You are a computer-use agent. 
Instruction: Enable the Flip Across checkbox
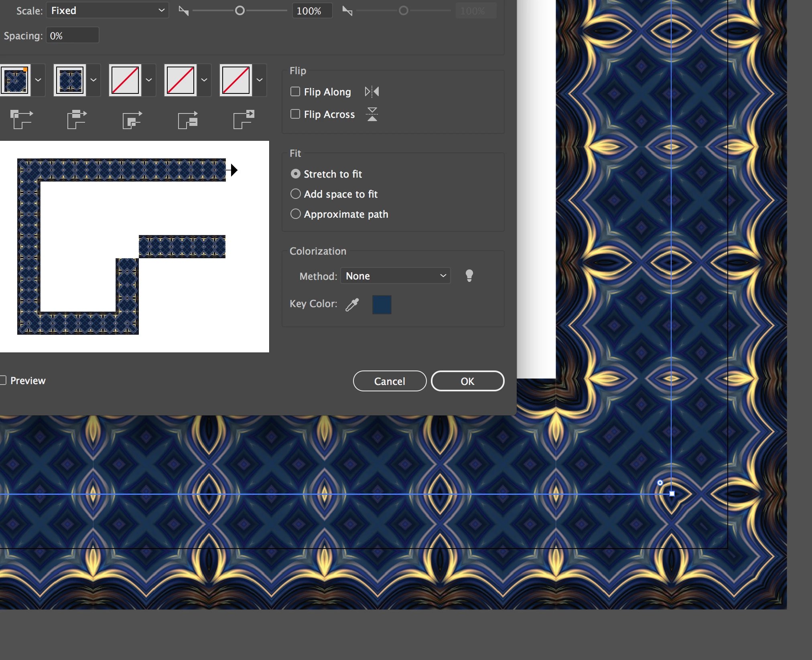point(295,114)
